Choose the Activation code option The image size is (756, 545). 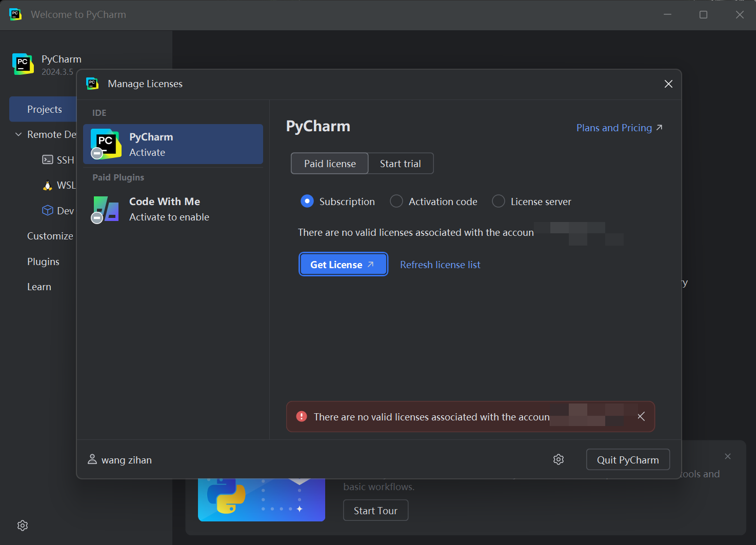(x=396, y=201)
